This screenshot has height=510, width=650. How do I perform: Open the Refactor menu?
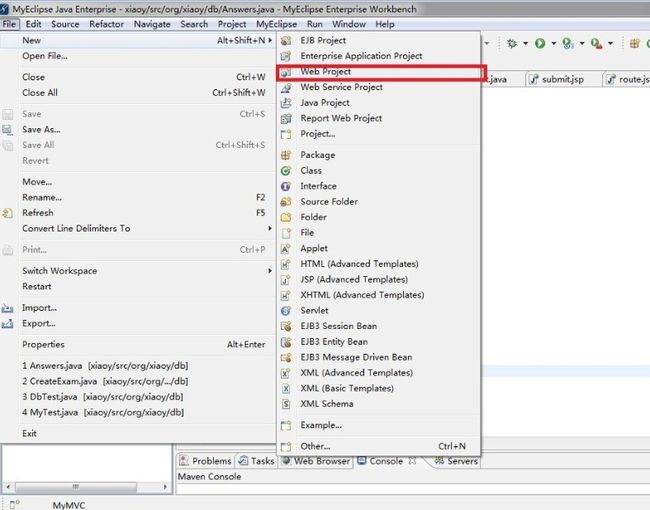[107, 24]
